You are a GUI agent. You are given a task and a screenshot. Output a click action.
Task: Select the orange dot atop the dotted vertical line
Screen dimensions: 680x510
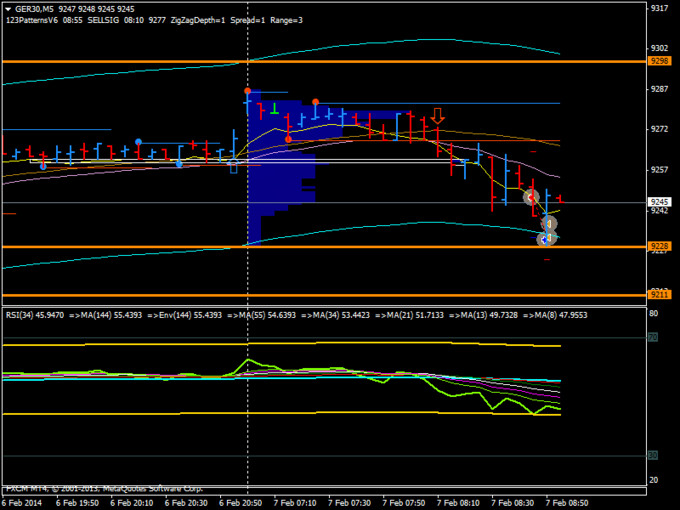click(x=247, y=91)
